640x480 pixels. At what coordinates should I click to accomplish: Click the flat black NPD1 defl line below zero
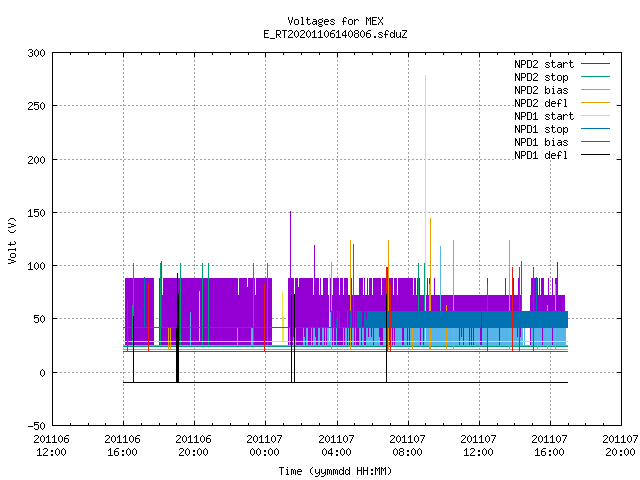pyautogui.click(x=345, y=382)
